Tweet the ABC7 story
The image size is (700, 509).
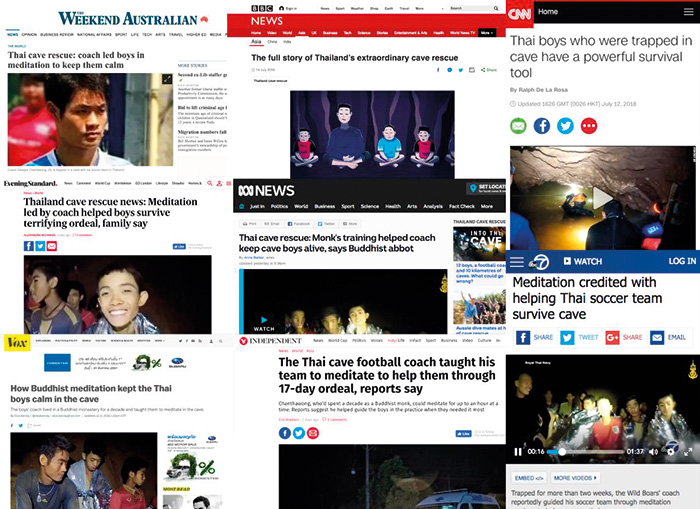click(579, 338)
